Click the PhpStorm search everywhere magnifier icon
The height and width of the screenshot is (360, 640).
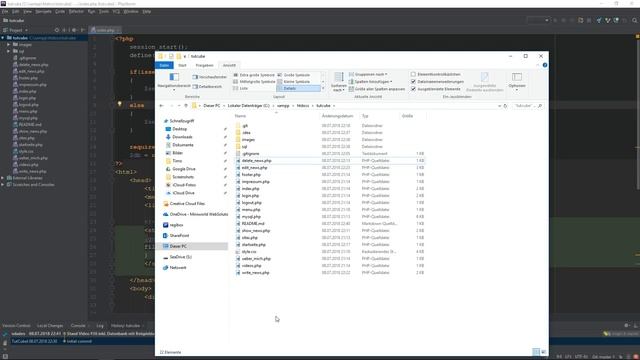tap(635, 20)
